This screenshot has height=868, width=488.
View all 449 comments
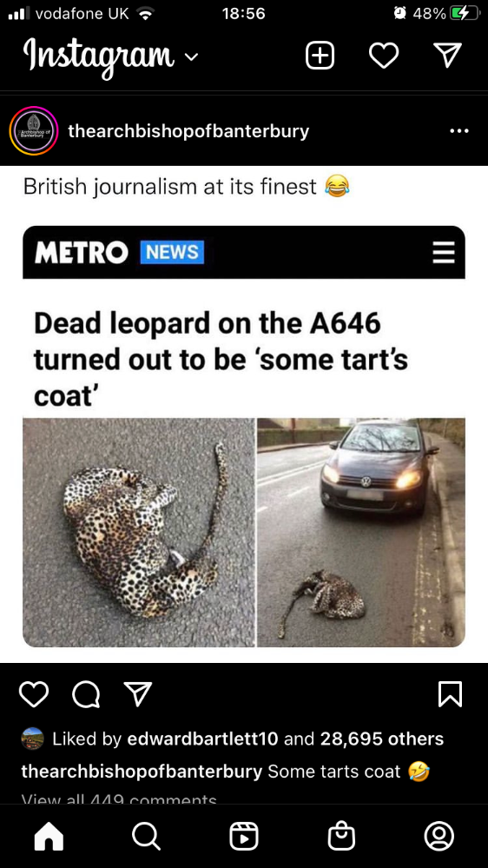119,799
